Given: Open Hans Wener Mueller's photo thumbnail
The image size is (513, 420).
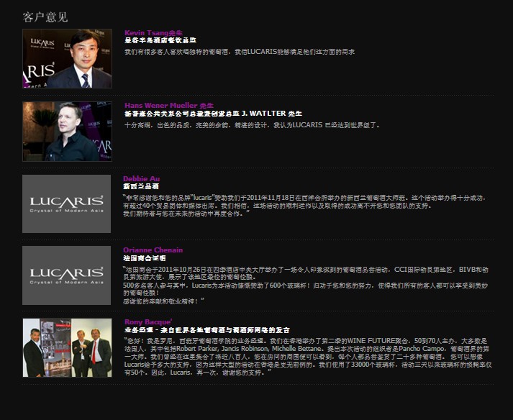Looking at the screenshot, I should pyautogui.click(x=67, y=132).
